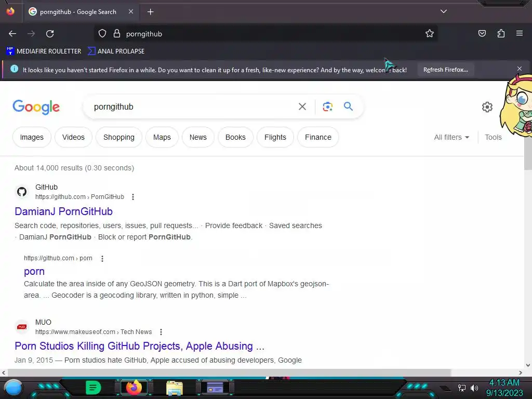Switch to Maps results tab
The width and height of the screenshot is (532, 399).
click(162, 137)
